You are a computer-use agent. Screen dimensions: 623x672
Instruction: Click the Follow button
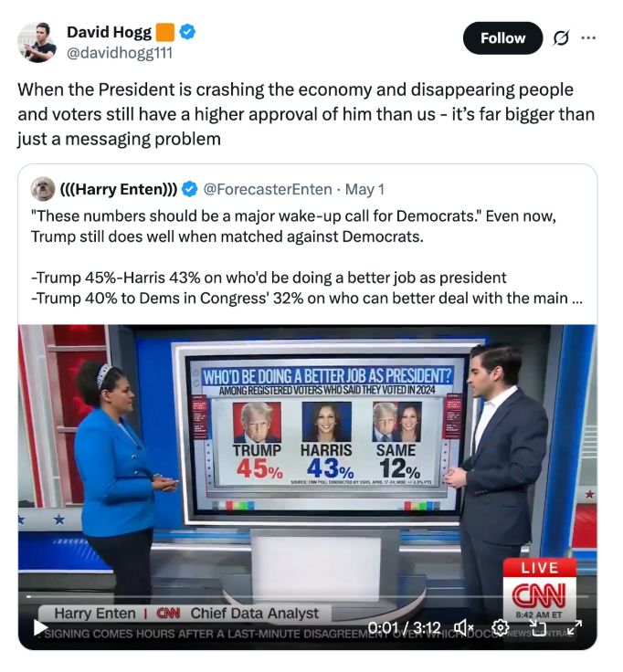click(x=502, y=38)
